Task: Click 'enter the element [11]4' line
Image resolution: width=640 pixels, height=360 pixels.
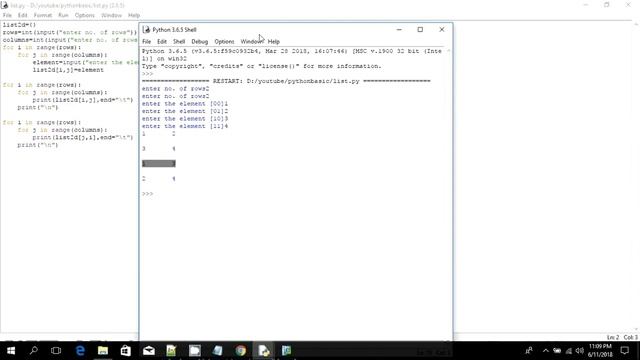Action: pos(185,126)
